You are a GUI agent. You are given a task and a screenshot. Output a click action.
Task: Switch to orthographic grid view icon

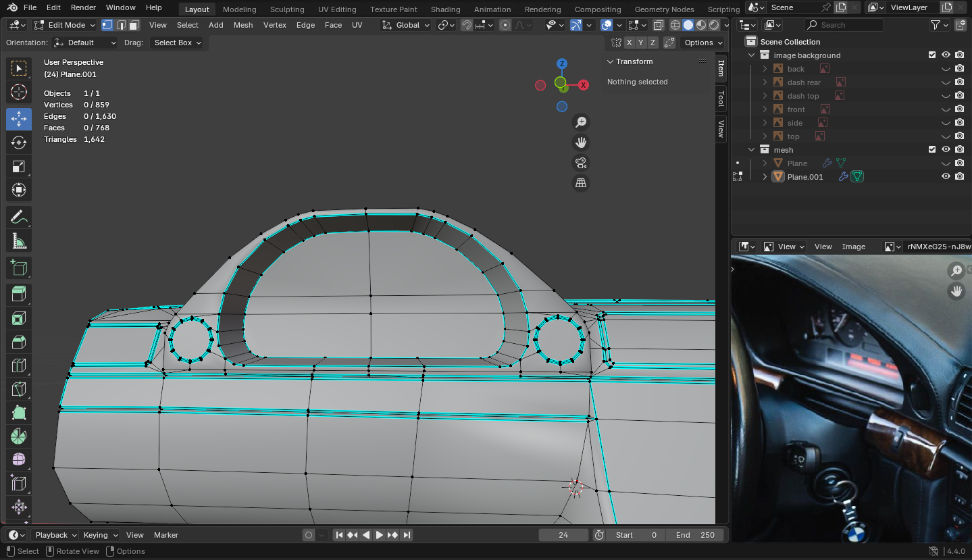tap(580, 183)
